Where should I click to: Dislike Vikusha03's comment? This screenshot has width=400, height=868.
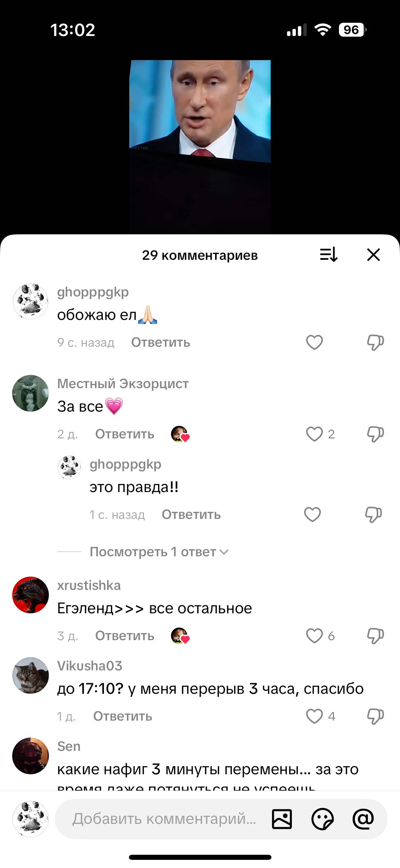pos(375,716)
